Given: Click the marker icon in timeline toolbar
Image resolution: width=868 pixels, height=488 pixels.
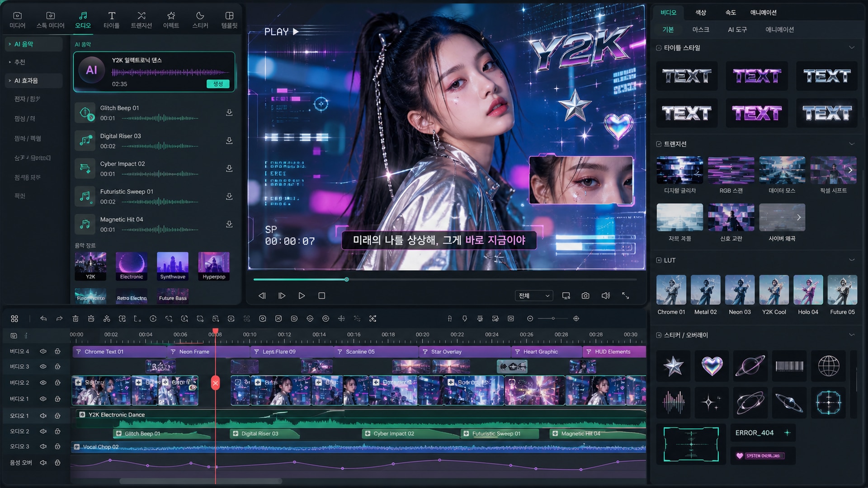Looking at the screenshot, I should pos(464,319).
